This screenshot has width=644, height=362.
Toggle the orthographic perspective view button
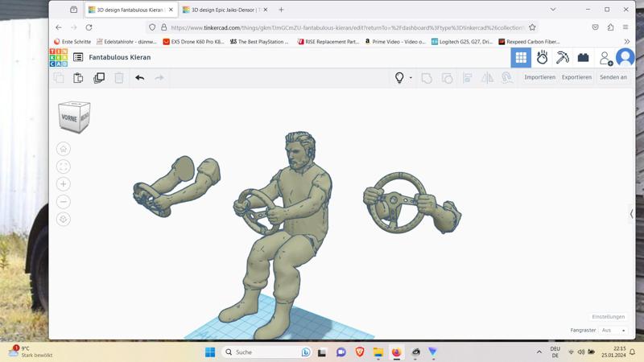pyautogui.click(x=64, y=219)
